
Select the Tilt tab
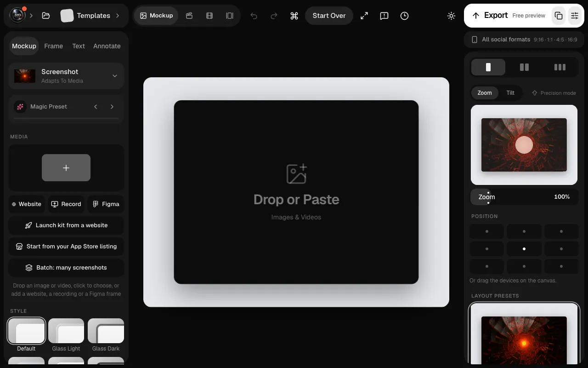(510, 93)
